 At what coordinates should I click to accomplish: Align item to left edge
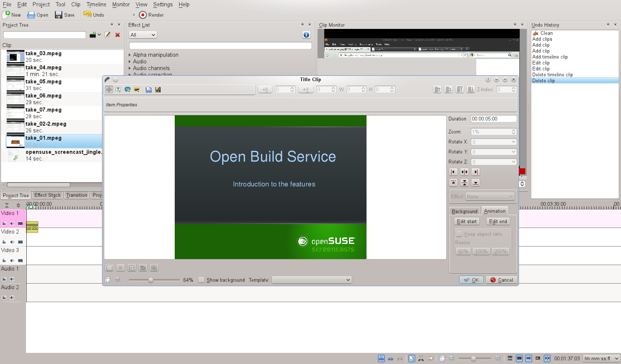click(453, 172)
